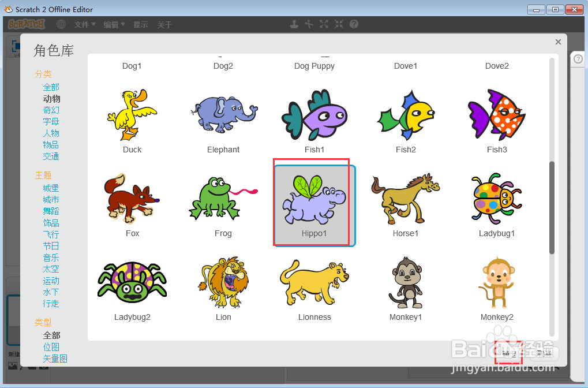Pick the Fish3 sprite

(x=497, y=115)
